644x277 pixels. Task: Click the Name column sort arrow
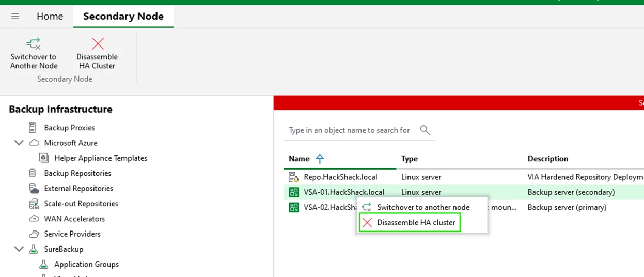pyautogui.click(x=320, y=159)
